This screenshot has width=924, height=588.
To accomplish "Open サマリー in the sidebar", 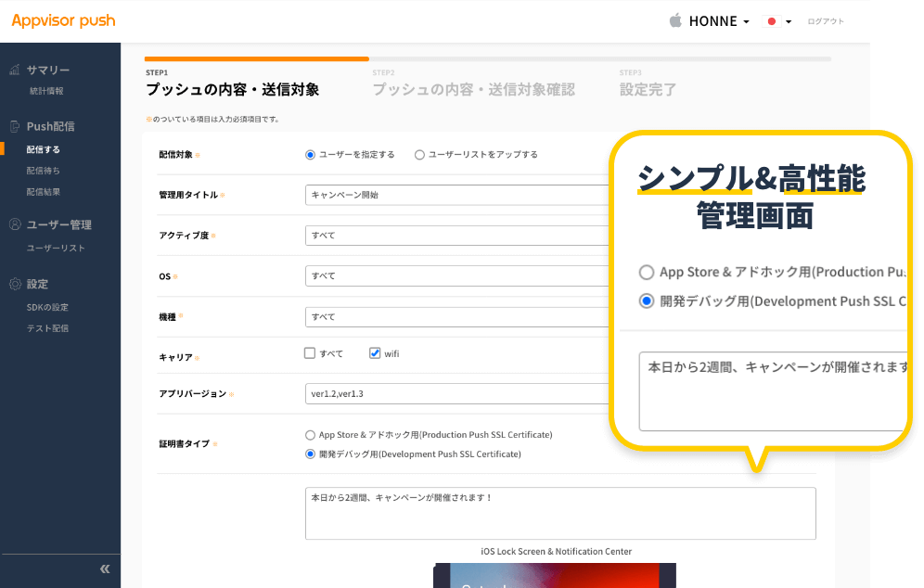I will pos(47,70).
